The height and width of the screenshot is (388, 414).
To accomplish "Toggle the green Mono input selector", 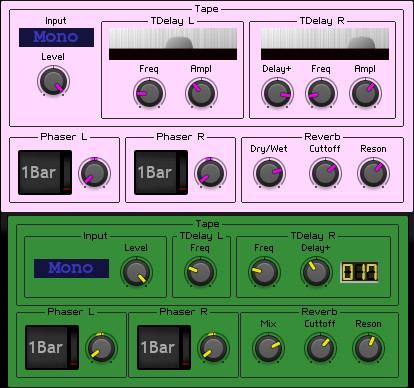I will tap(71, 268).
